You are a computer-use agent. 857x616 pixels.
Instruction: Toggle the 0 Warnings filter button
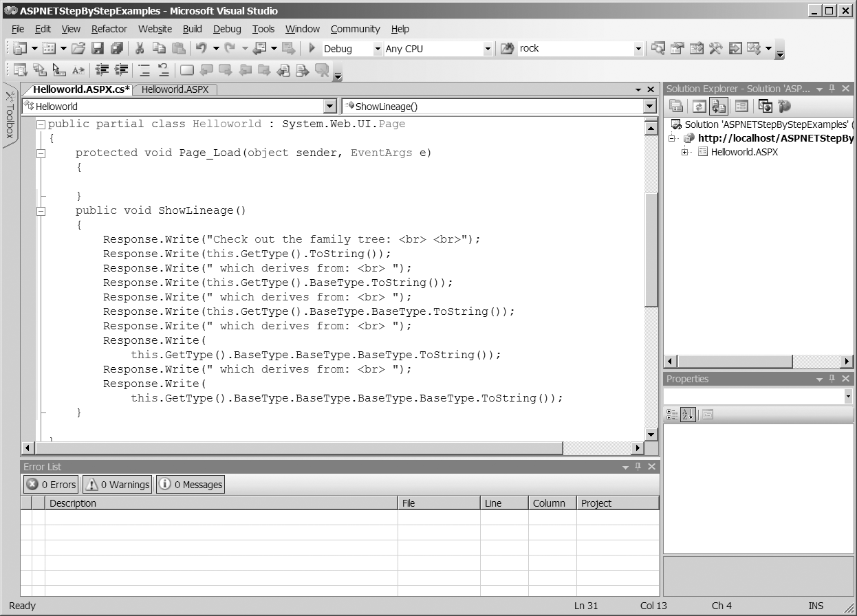[x=117, y=485]
